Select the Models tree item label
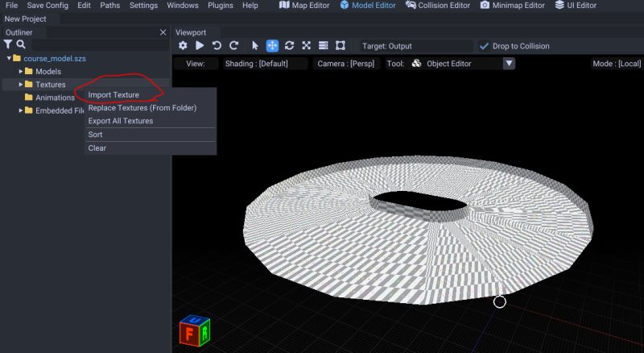The height and width of the screenshot is (353, 644). 48,71
